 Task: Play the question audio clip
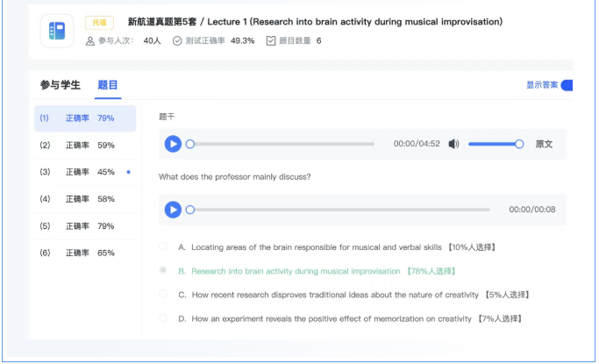pyautogui.click(x=173, y=210)
